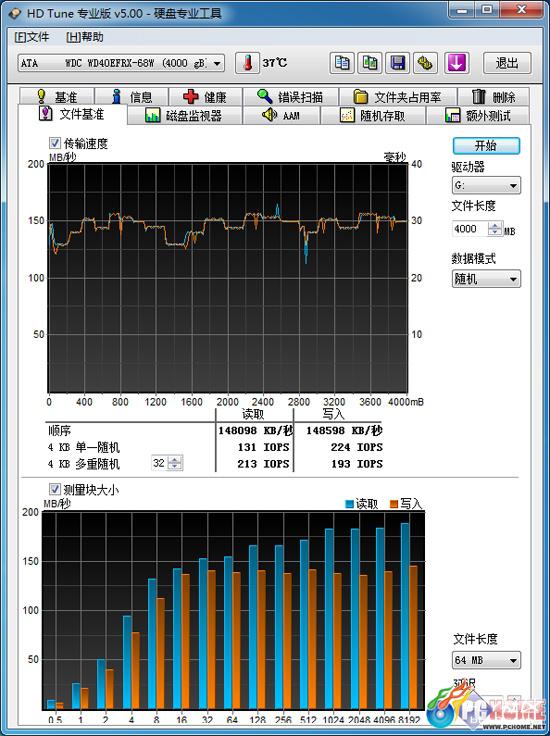The image size is (550, 736).
Task: Open the 健康 health tab
Action: tap(206, 97)
